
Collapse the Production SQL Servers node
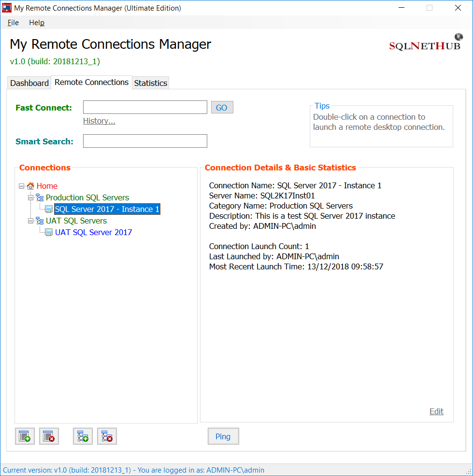point(30,197)
